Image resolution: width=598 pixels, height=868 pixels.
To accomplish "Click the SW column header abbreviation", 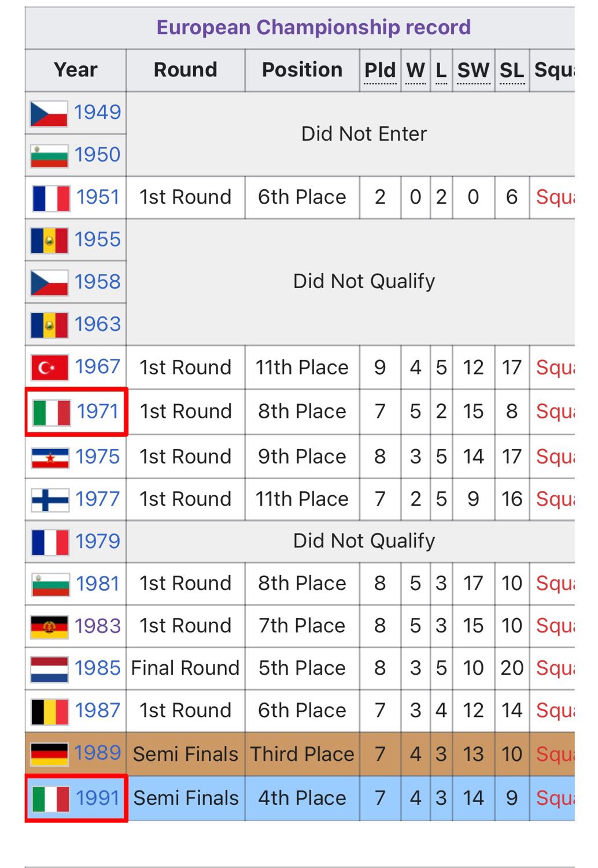I will (473, 70).
